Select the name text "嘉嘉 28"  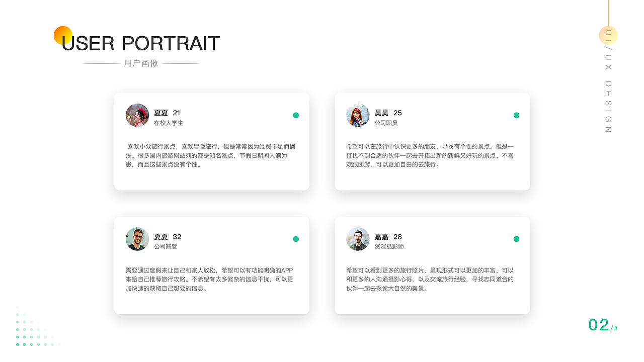(388, 236)
